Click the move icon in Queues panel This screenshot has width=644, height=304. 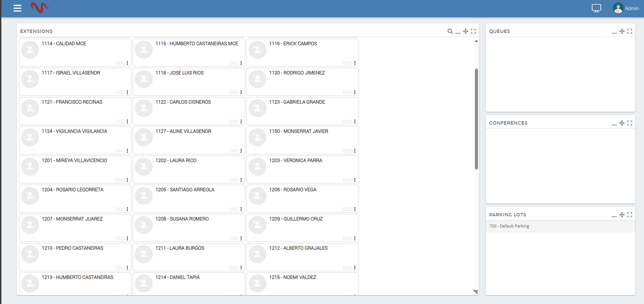coord(622,31)
